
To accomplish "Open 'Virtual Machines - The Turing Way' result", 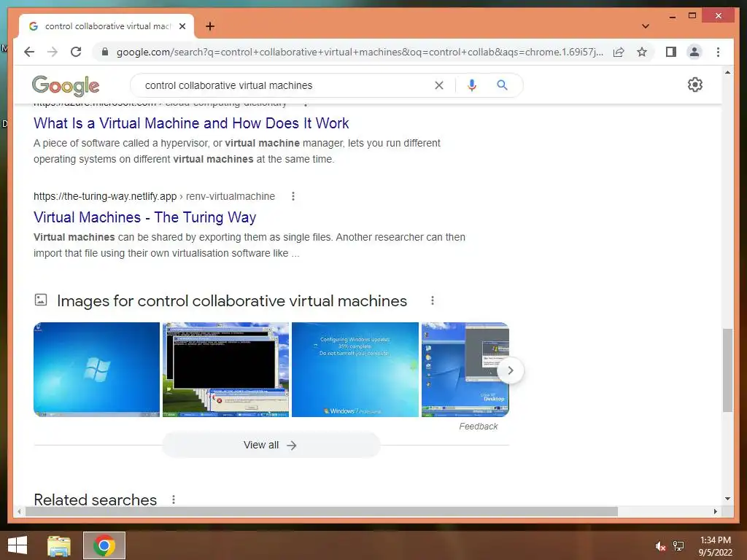I will 145,217.
